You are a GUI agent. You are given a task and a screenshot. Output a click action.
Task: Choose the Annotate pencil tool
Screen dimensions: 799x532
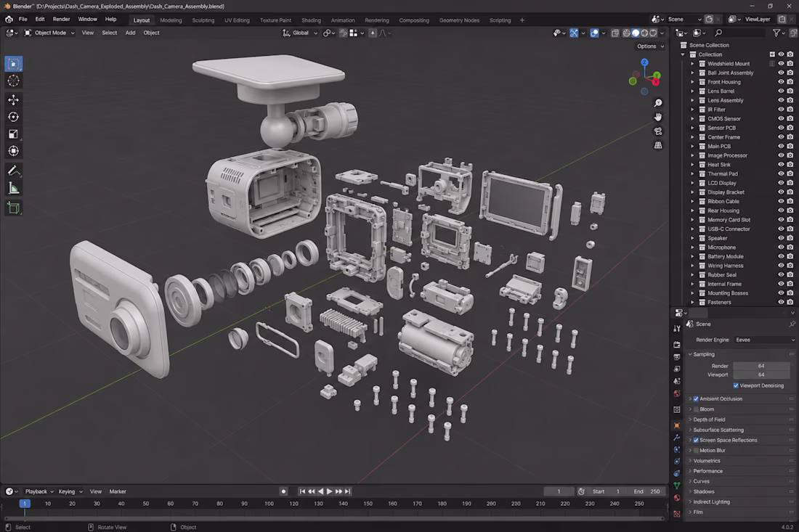(14, 171)
